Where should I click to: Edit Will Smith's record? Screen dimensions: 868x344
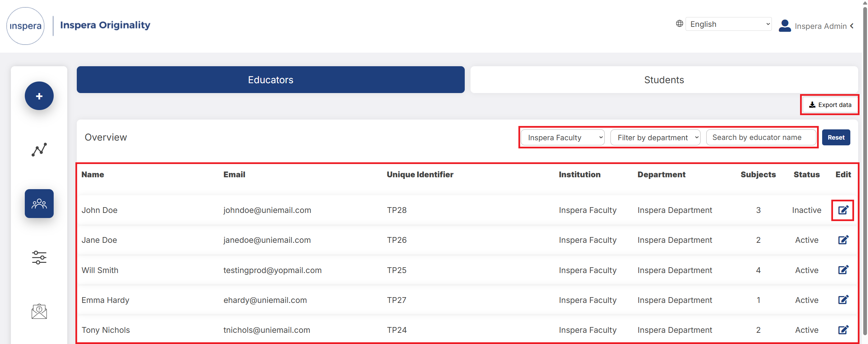(843, 270)
